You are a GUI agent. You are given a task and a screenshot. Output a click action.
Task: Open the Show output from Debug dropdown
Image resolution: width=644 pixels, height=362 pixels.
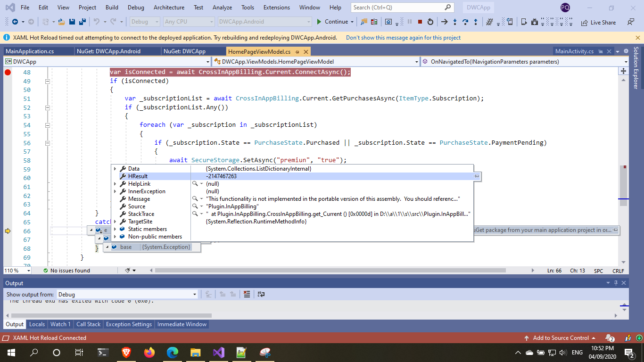[x=127, y=294]
